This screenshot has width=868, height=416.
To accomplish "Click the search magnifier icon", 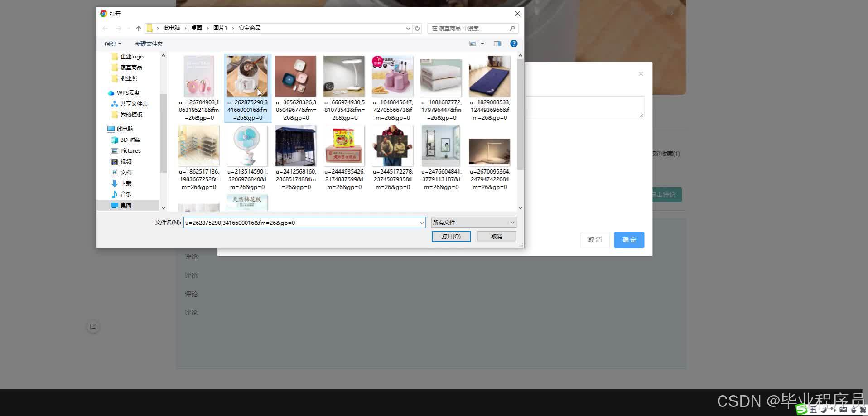I will pos(512,28).
